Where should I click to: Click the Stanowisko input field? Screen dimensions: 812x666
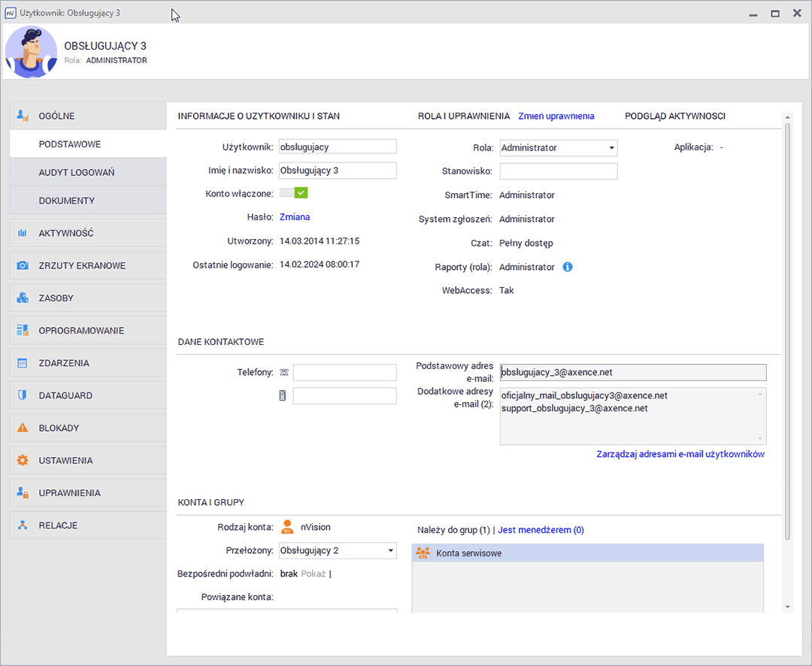[558, 171]
